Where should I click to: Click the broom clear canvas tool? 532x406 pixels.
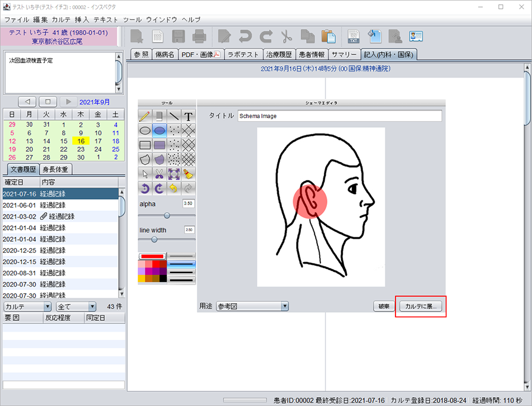[189, 174]
